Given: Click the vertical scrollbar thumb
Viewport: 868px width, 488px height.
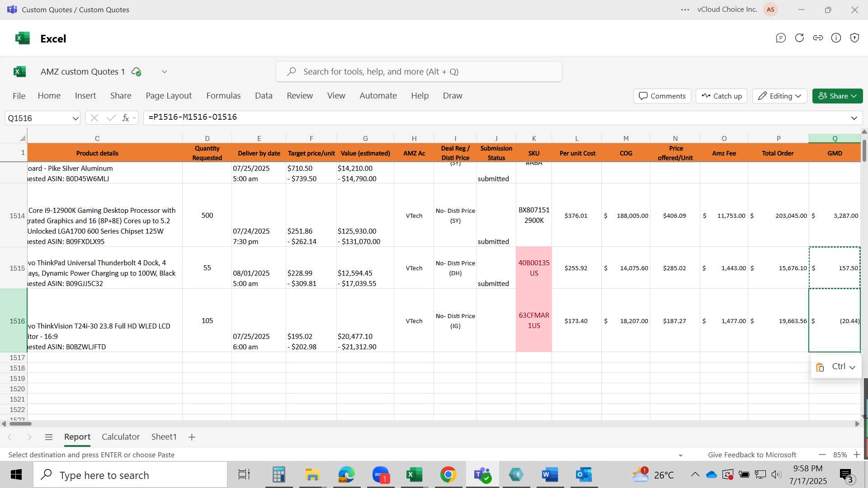Looking at the screenshot, I should point(864,150).
